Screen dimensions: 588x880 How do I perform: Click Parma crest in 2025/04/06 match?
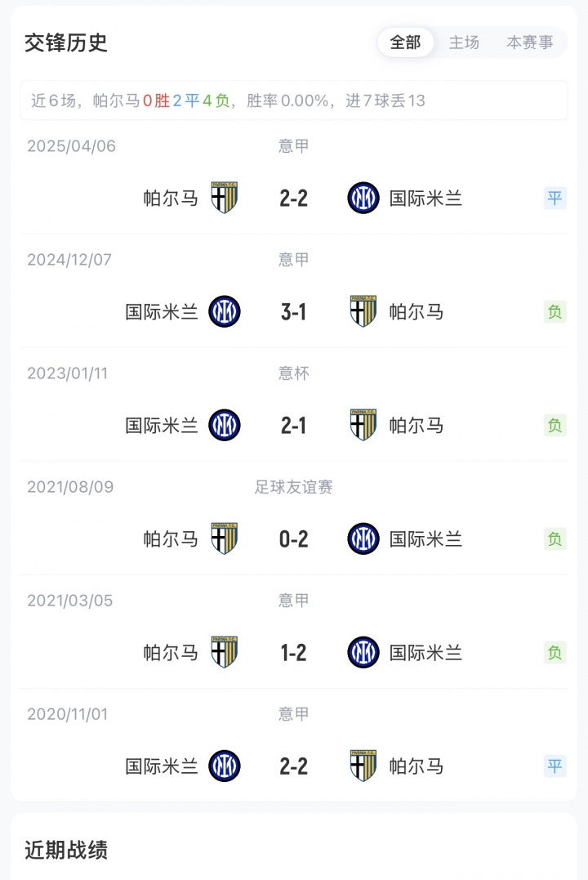(x=225, y=198)
